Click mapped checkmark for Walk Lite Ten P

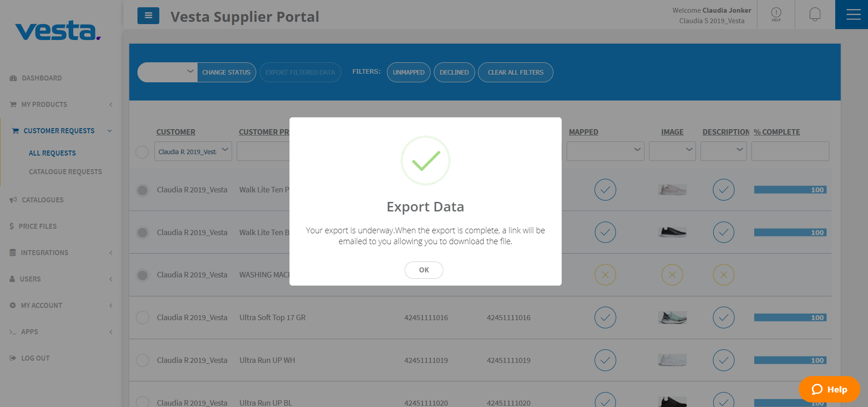point(605,190)
